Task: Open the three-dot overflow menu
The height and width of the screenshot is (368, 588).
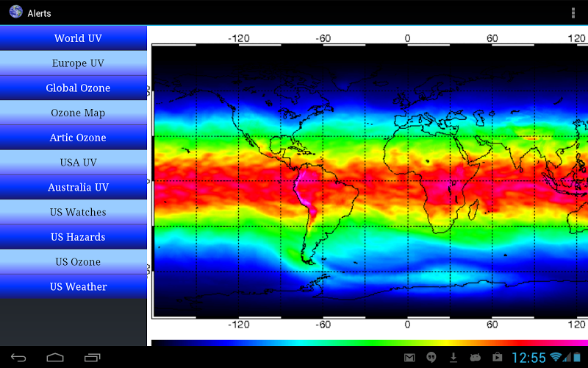Action: pos(573,13)
